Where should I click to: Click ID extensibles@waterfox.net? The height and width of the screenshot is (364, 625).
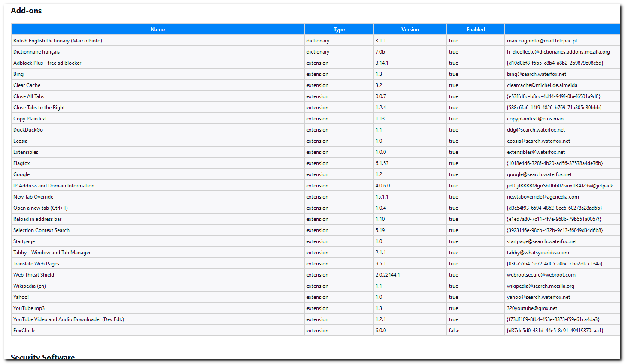536,152
